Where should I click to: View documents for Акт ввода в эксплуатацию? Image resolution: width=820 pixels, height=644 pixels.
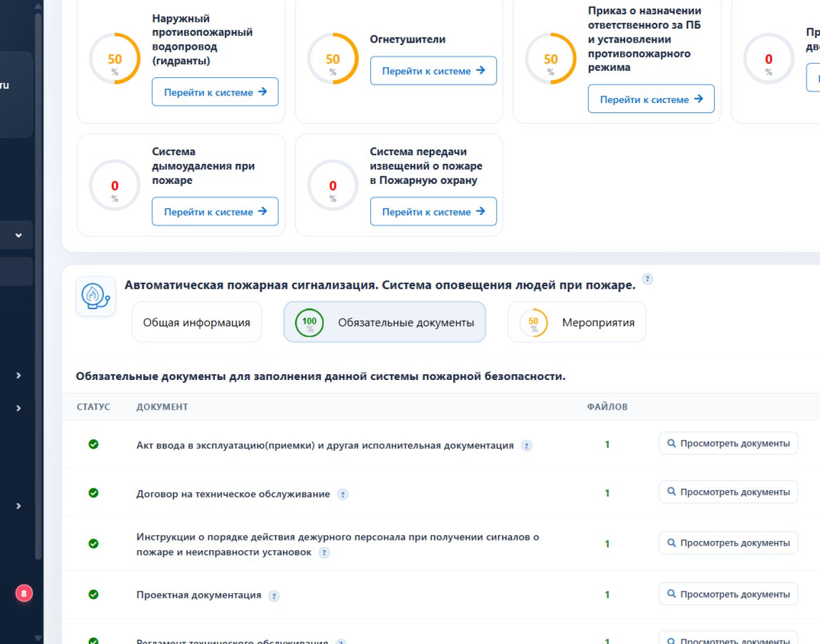[729, 443]
